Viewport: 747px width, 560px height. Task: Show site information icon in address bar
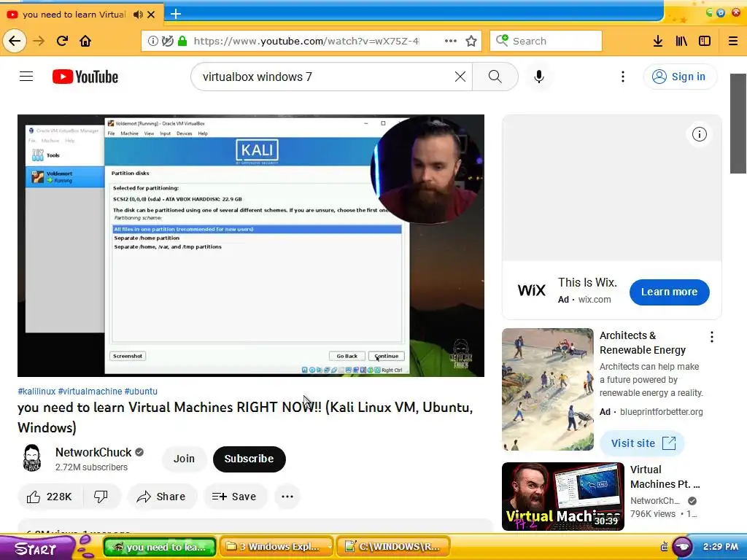pyautogui.click(x=153, y=41)
